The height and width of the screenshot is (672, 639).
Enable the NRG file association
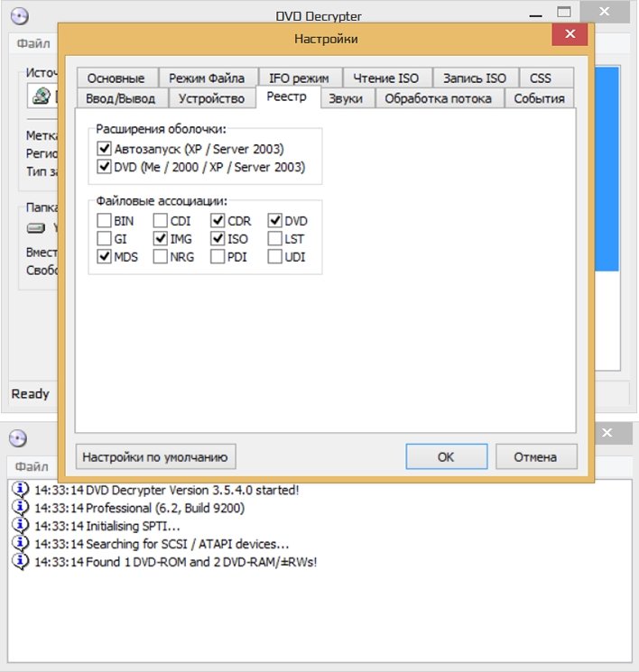pyautogui.click(x=161, y=257)
